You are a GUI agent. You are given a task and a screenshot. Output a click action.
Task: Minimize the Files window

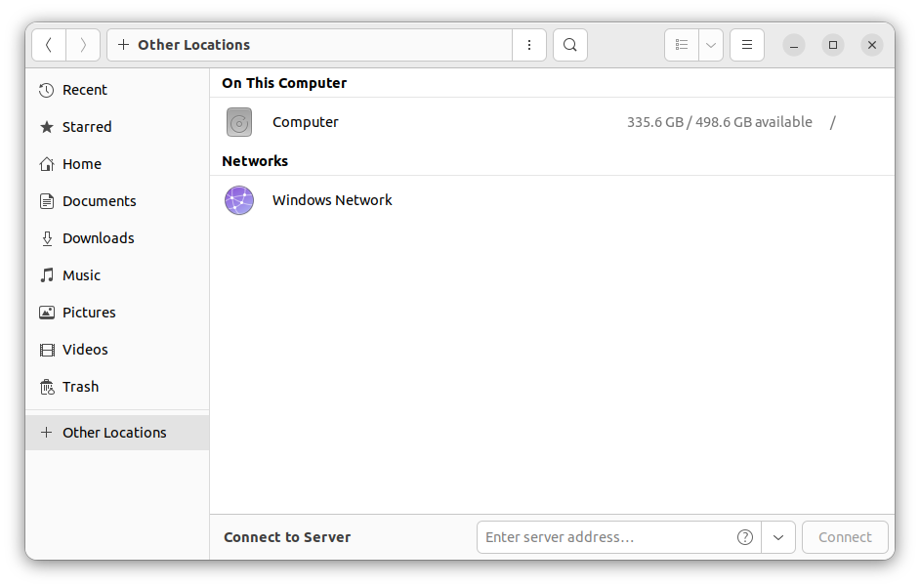coord(793,45)
